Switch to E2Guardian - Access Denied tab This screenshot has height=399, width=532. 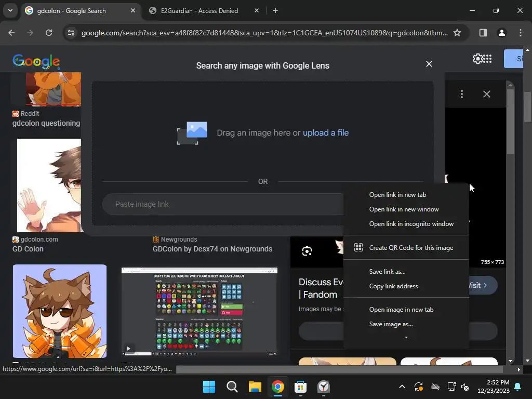(x=199, y=11)
